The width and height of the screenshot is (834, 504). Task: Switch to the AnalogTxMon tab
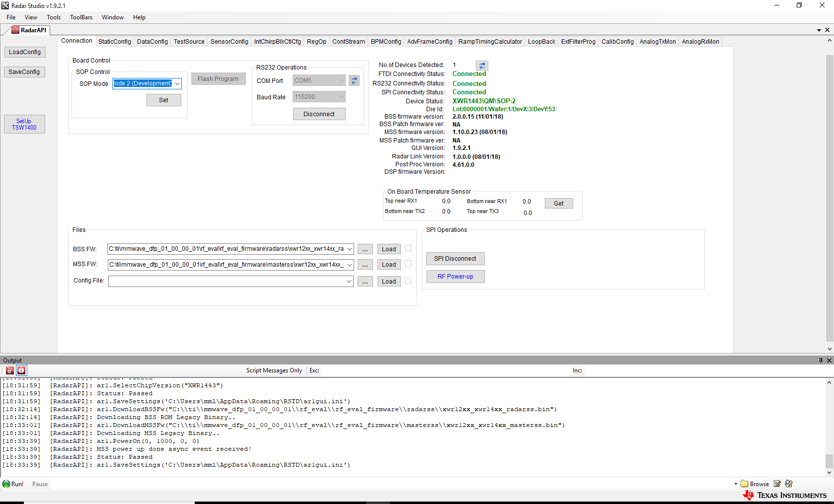pos(658,42)
